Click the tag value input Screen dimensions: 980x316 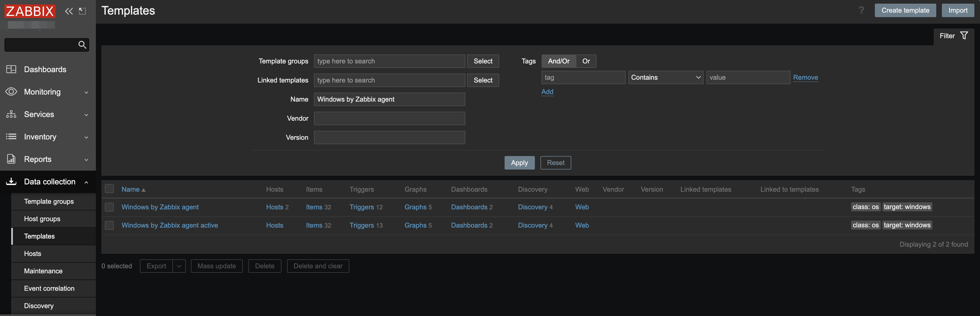[748, 78]
